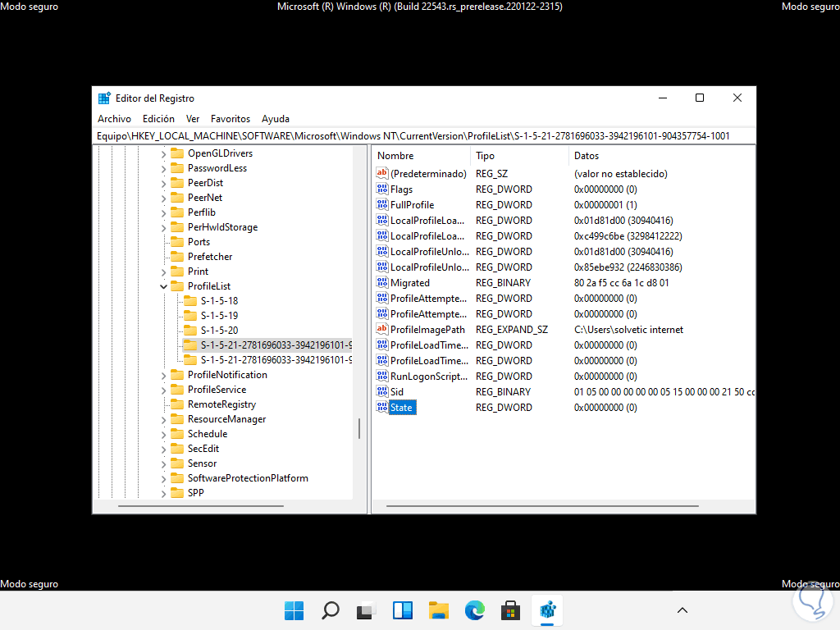Click the S-1-5-18 folder icon
This screenshot has height=630, width=840.
190,300
